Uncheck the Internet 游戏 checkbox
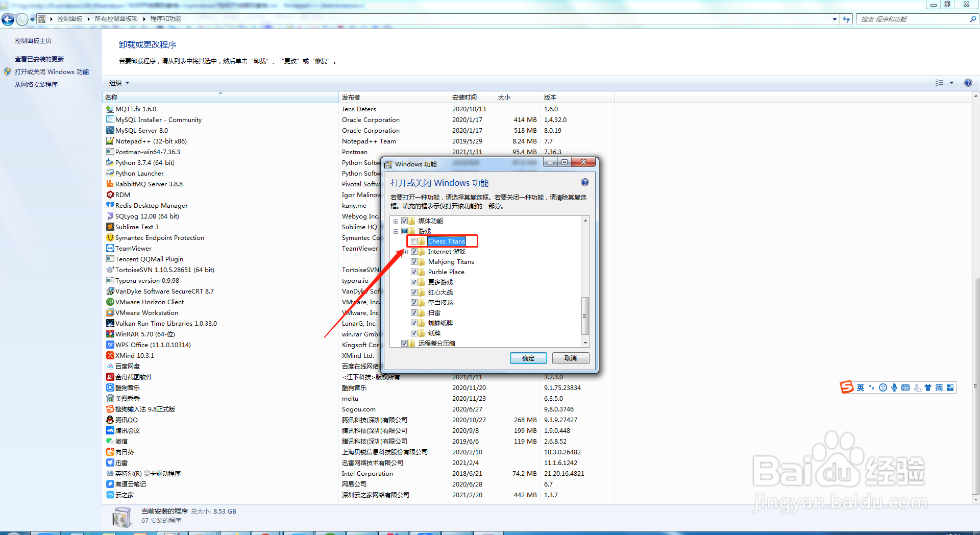The width and height of the screenshot is (980, 535). tap(414, 252)
